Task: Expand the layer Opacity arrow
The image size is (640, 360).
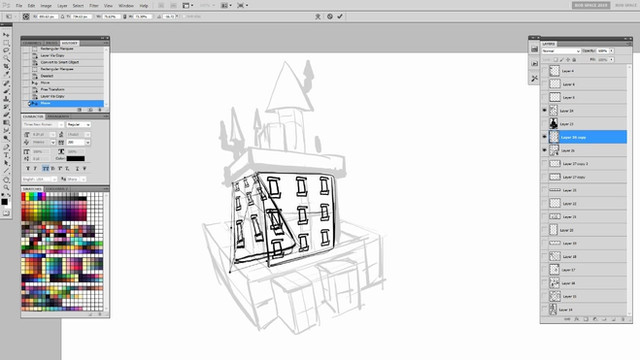Action: [611, 51]
